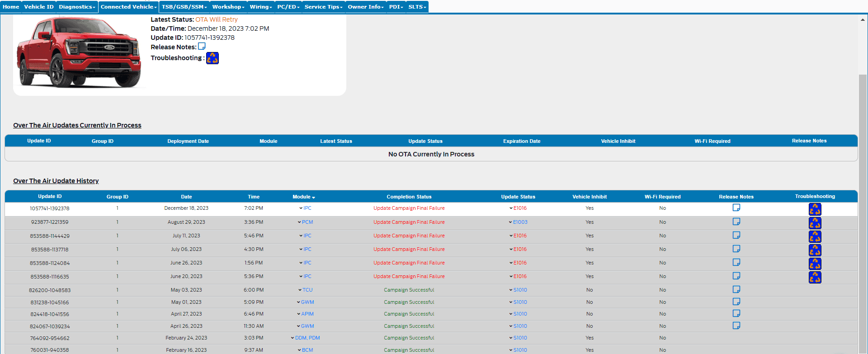Click troubleshooting icon beside Troubleshooting label
This screenshot has height=354, width=868.
point(212,58)
